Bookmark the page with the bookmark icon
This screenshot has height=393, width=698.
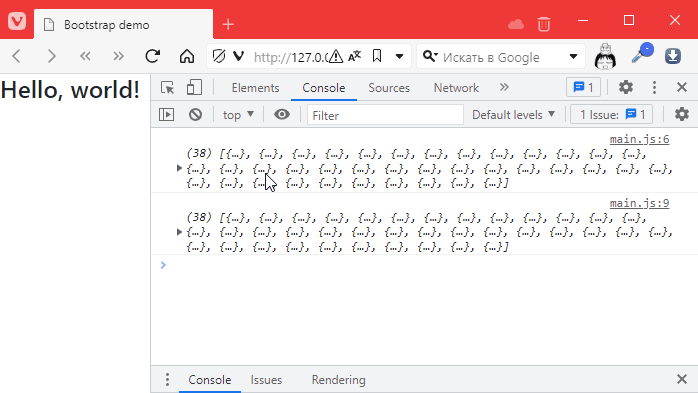pyautogui.click(x=377, y=56)
